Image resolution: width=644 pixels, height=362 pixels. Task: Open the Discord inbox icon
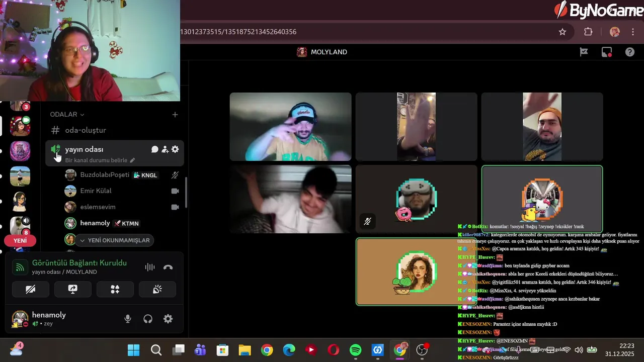607,52
